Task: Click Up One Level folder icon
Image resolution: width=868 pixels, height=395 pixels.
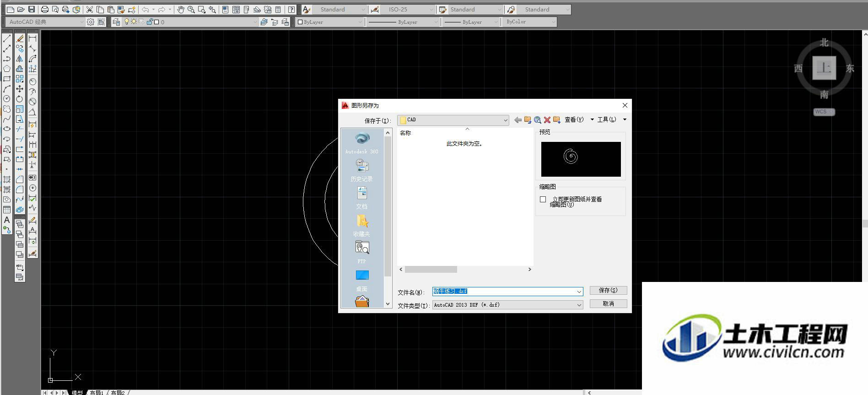Action: click(x=528, y=120)
